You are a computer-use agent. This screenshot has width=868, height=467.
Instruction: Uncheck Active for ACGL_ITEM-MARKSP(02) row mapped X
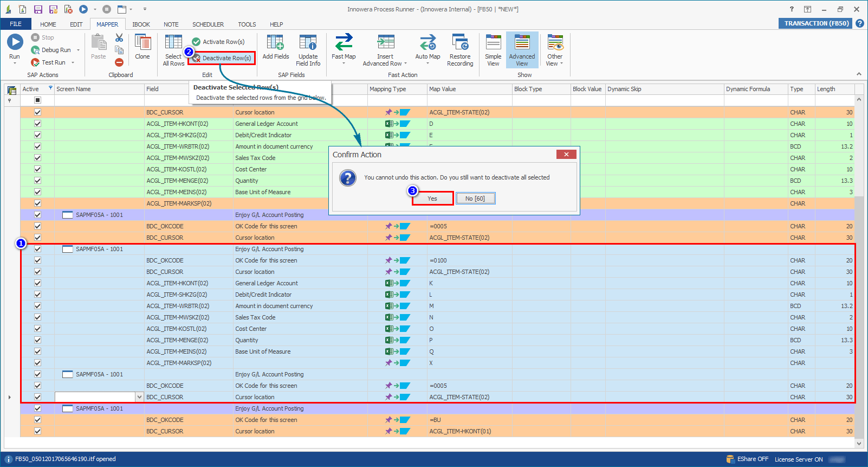point(37,363)
